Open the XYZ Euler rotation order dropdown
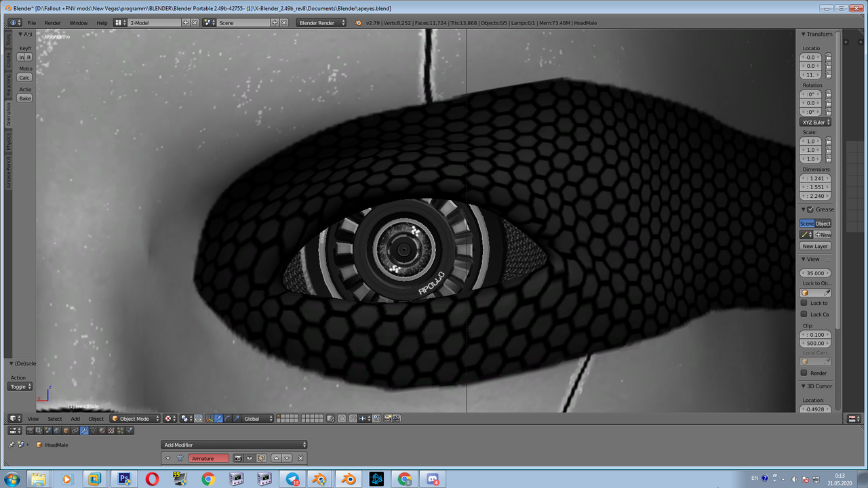868x488 pixels. (x=815, y=123)
